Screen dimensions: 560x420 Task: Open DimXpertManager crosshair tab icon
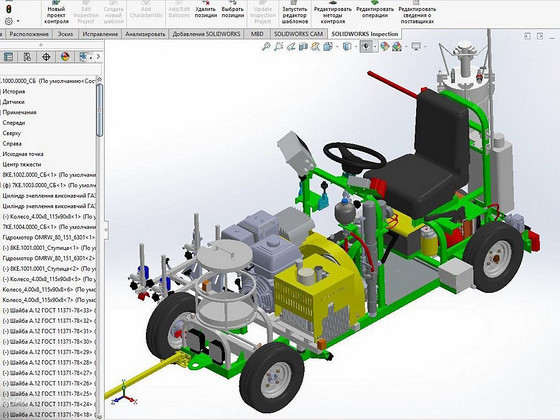(46, 57)
